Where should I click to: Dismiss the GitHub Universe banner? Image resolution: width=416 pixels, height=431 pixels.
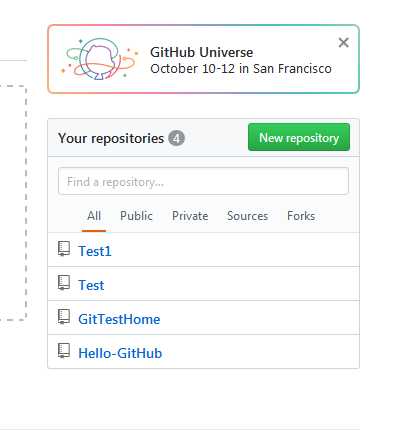343,43
